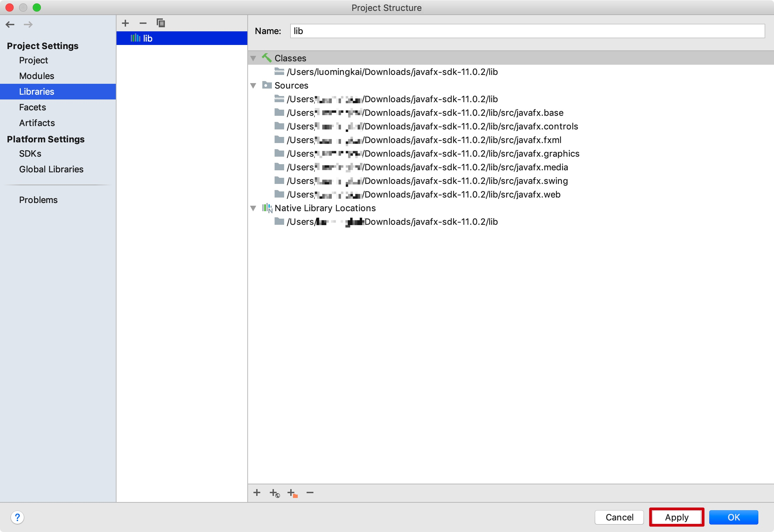
Task: Open SDKs under Platform Settings
Action: [x=30, y=153]
